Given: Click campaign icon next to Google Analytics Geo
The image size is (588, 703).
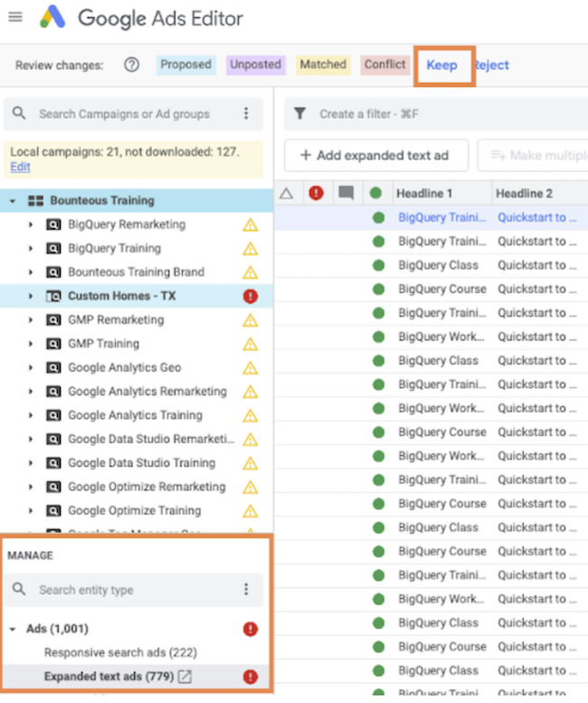Looking at the screenshot, I should 53,367.
